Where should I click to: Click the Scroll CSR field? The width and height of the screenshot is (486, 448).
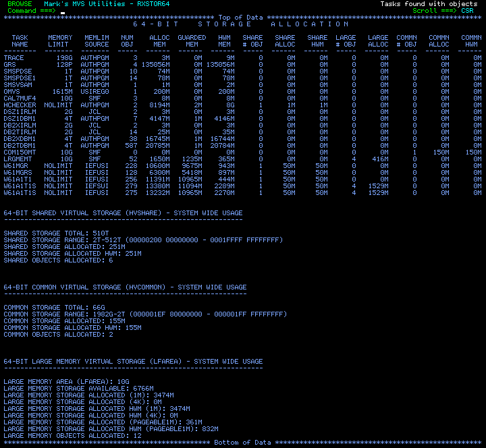(x=467, y=11)
